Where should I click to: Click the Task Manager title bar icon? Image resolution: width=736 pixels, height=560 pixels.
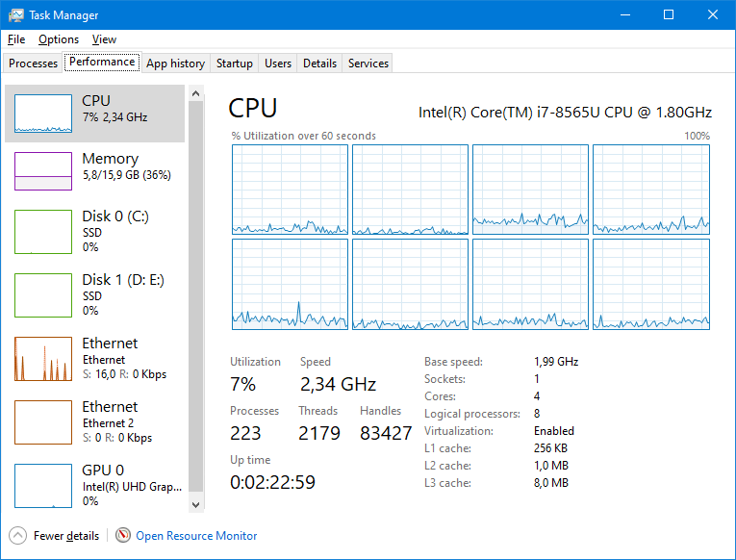[16, 15]
